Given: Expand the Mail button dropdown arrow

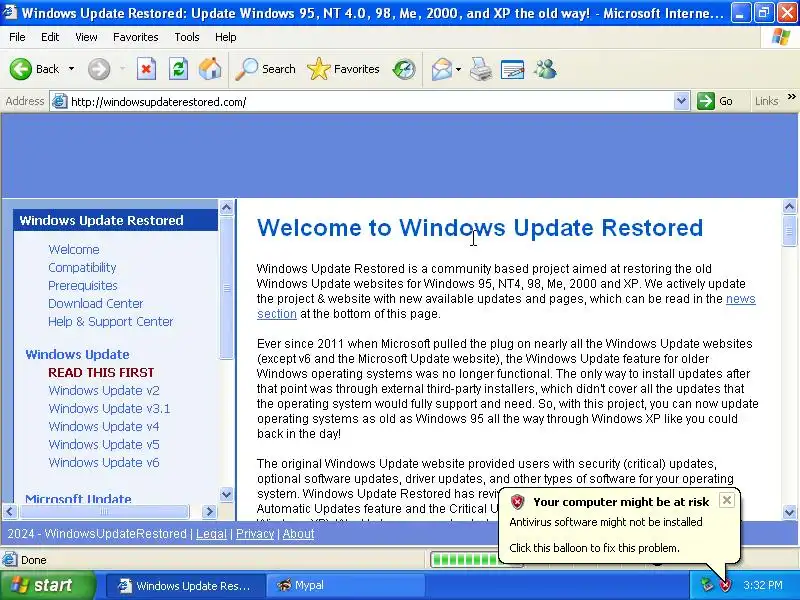Looking at the screenshot, I should 458,69.
